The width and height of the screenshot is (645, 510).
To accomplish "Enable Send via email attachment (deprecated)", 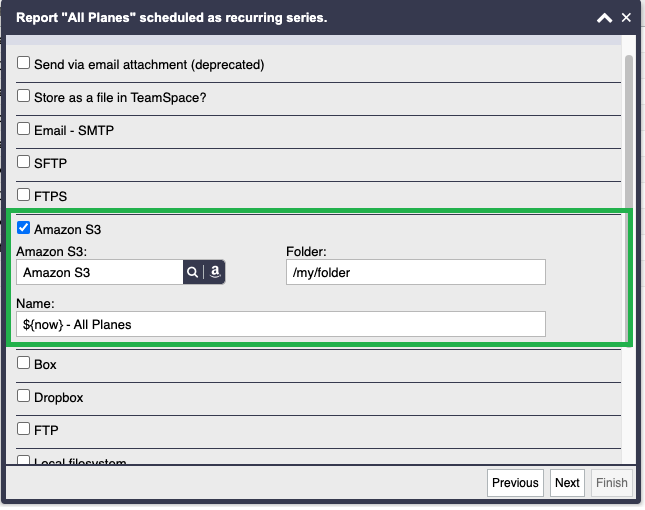I will point(23,63).
